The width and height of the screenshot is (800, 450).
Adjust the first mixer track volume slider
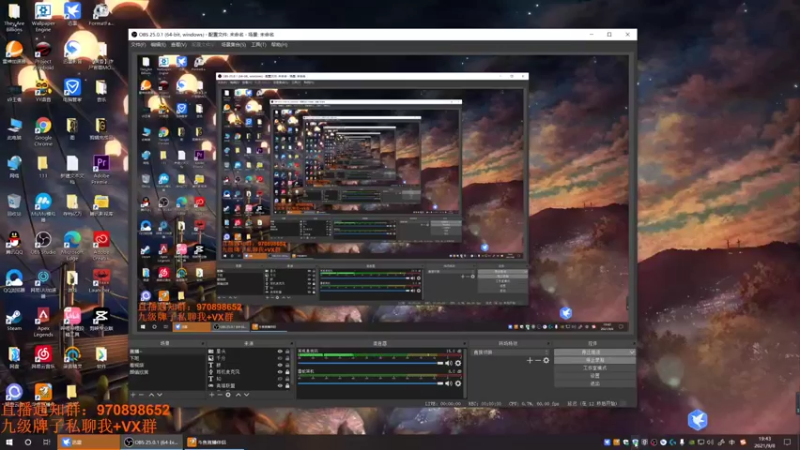tap(370, 363)
